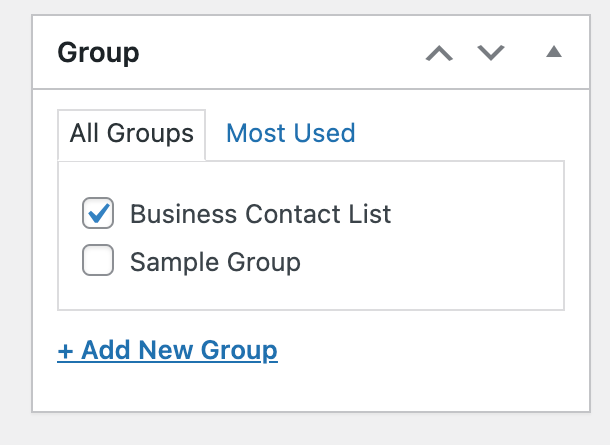The height and width of the screenshot is (445, 610).
Task: Open the Add New Group link
Action: click(167, 350)
